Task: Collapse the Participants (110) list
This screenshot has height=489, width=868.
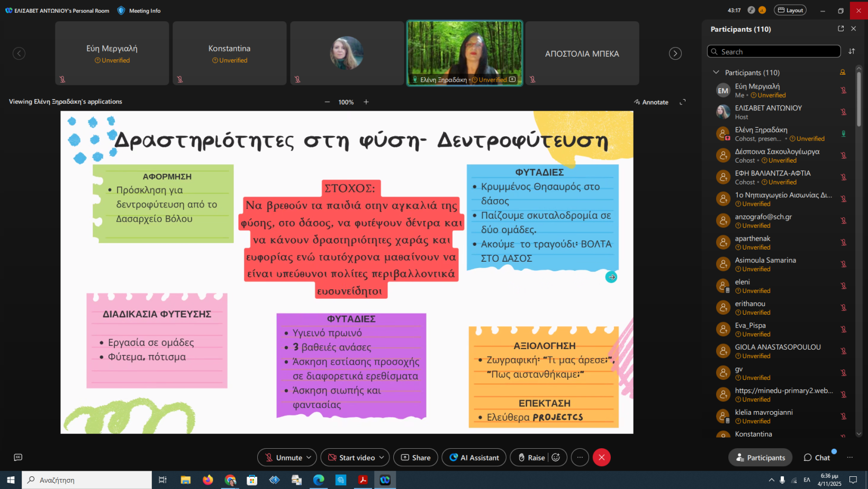Action: 716,73
